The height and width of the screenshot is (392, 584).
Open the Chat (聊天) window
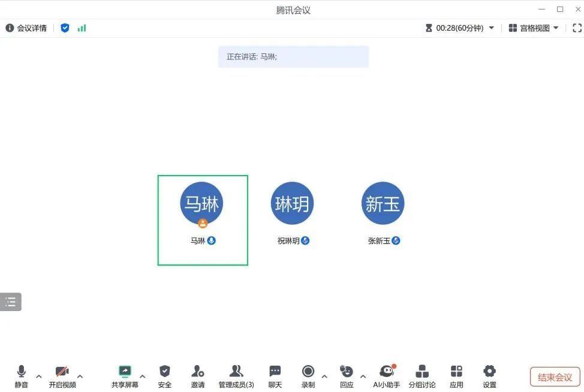pyautogui.click(x=275, y=376)
